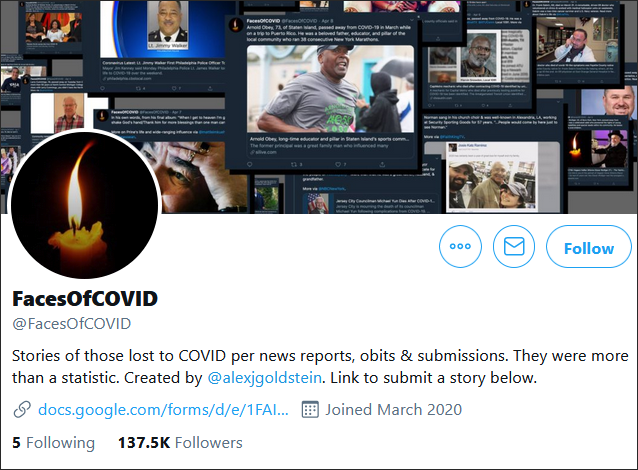Click the Joined March 2020 text
The height and width of the screenshot is (470, 638).
pos(393,409)
